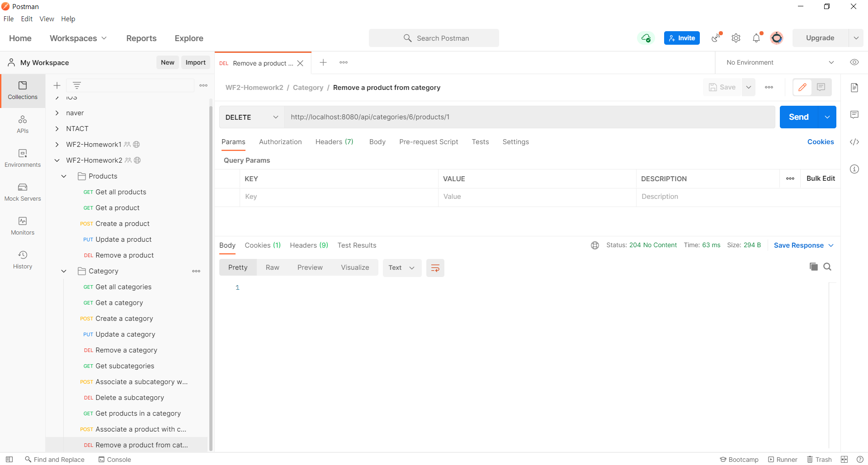
Task: Open the notifications bell
Action: (x=756, y=38)
